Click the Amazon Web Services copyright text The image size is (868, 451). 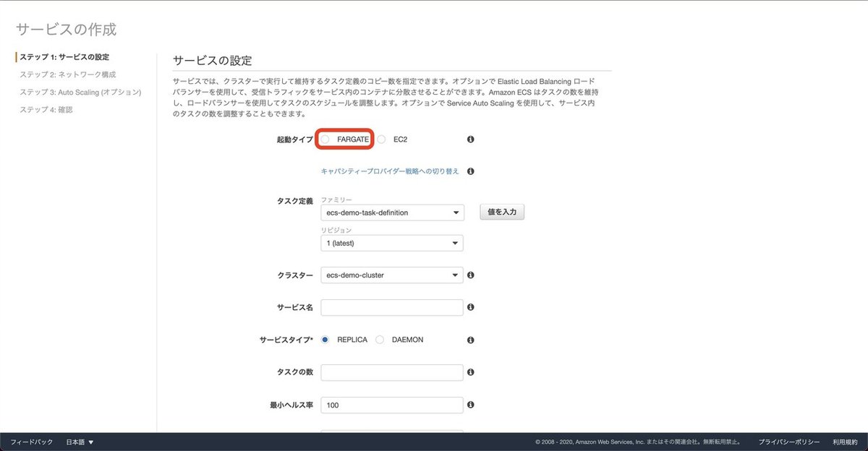click(x=638, y=442)
